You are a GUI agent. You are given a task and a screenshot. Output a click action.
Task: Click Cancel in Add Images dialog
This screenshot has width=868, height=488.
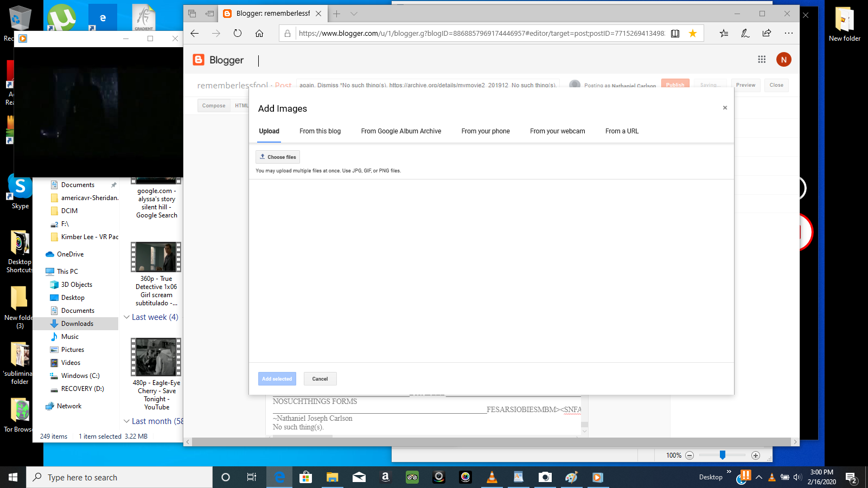coord(320,379)
